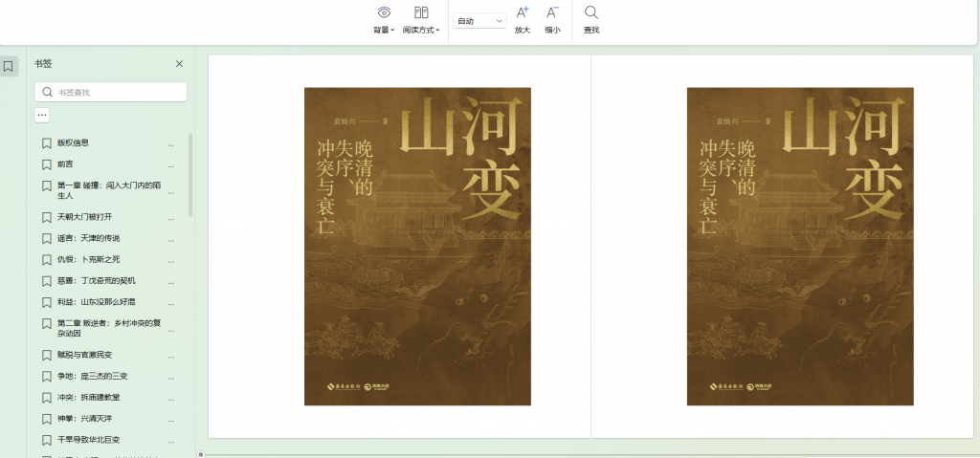Close the 书签 bookmark panel

(179, 64)
